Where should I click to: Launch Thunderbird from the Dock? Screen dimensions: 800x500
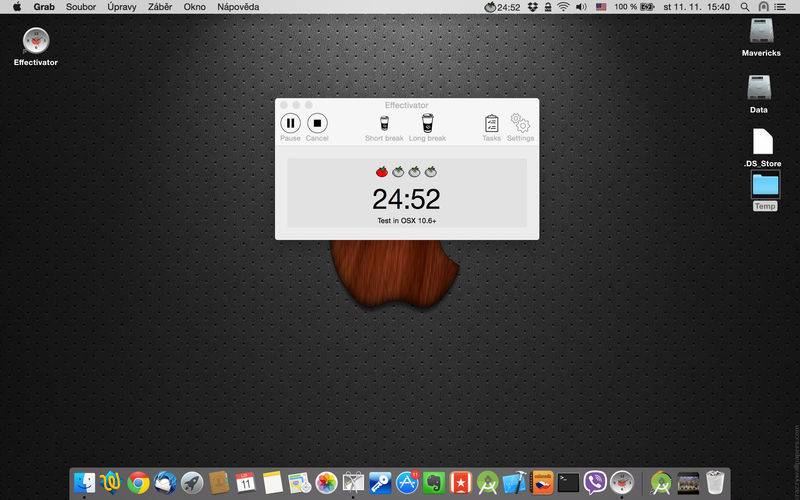(165, 482)
